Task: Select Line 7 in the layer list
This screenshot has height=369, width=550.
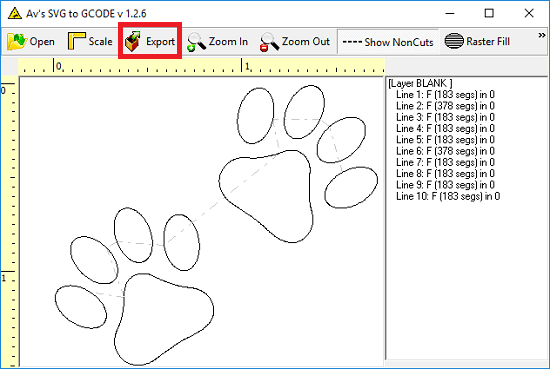Action: (x=445, y=162)
